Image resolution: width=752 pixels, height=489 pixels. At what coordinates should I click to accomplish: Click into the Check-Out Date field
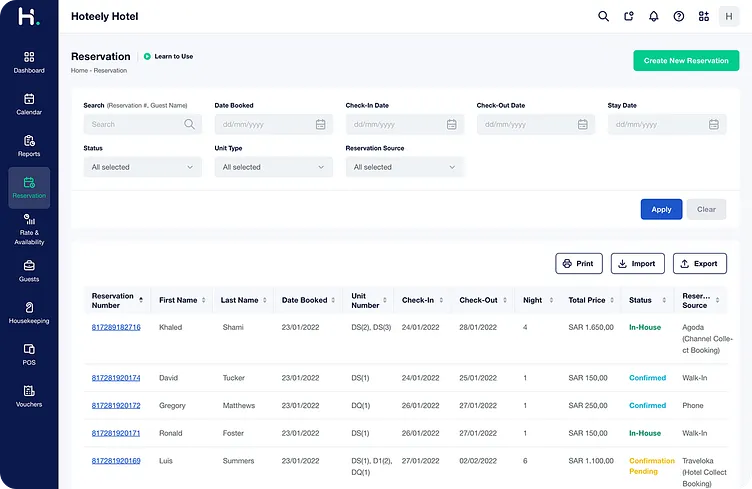tap(536, 124)
